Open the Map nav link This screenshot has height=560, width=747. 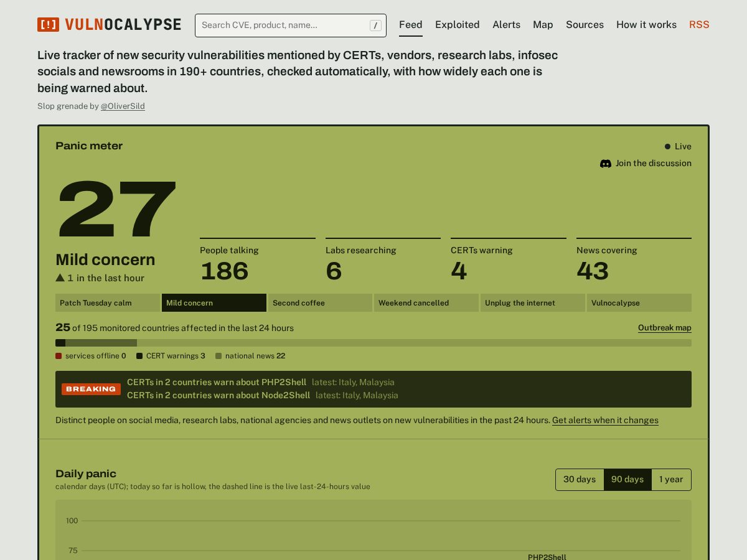tap(543, 25)
